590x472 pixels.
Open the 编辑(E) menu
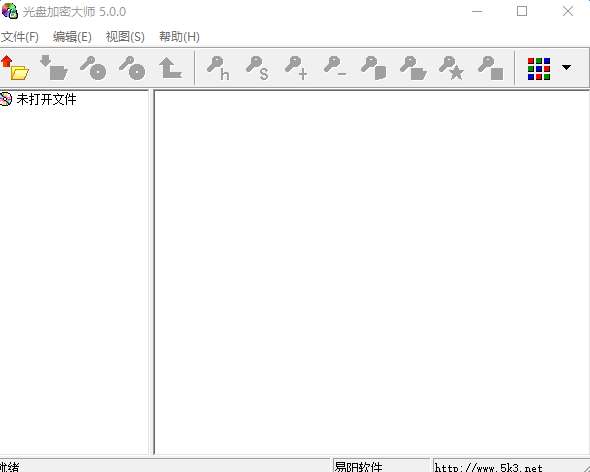(72, 37)
